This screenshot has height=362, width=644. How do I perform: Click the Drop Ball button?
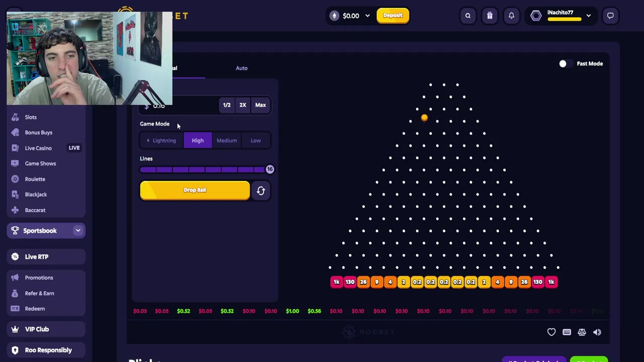tap(195, 191)
